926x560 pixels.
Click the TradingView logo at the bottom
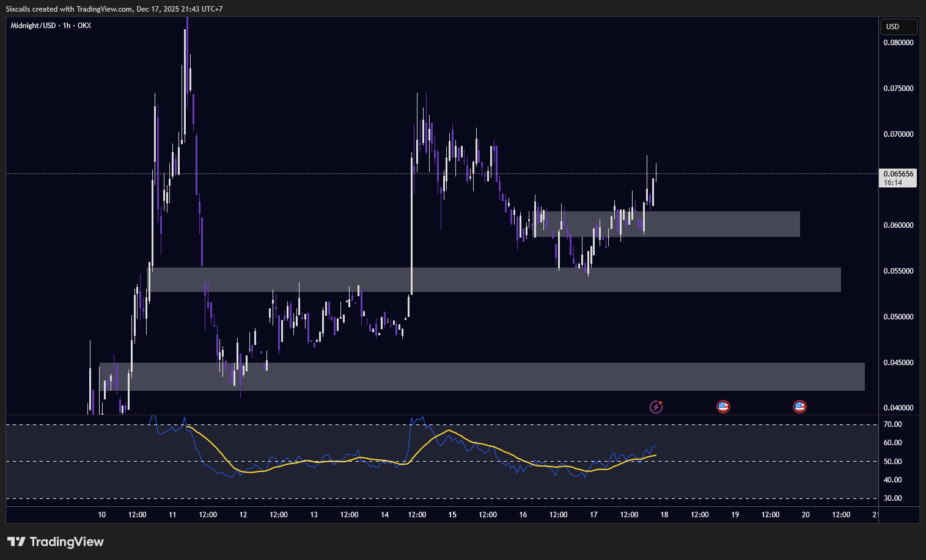(x=56, y=542)
